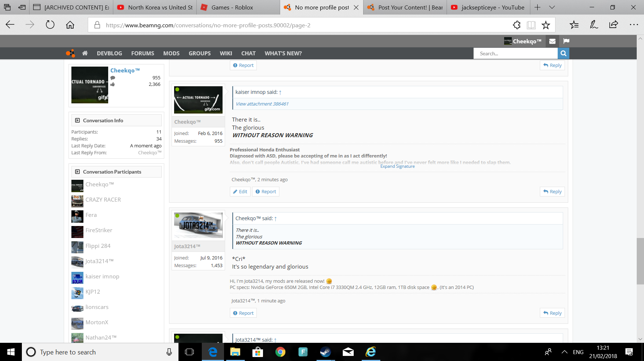644x361 pixels.
Task: Open the MODS menu item
Action: point(171,53)
